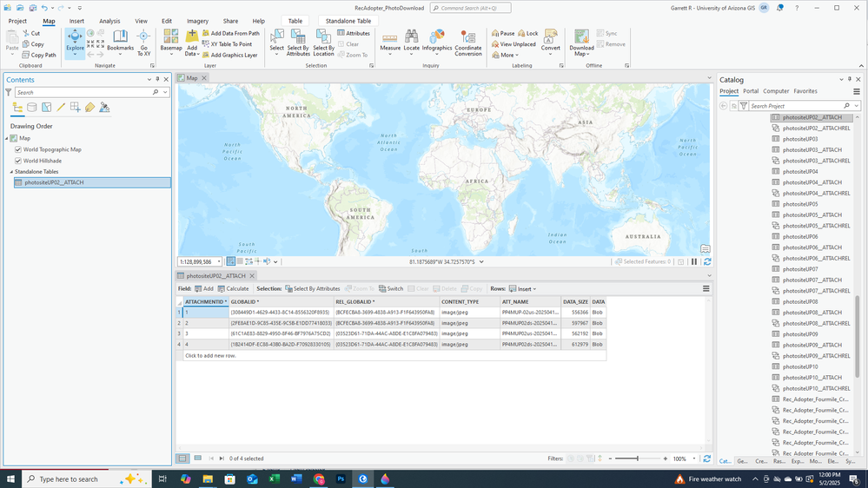Screen dimensions: 868x488
Task: Pause map drawing with pause button
Action: (x=694, y=261)
